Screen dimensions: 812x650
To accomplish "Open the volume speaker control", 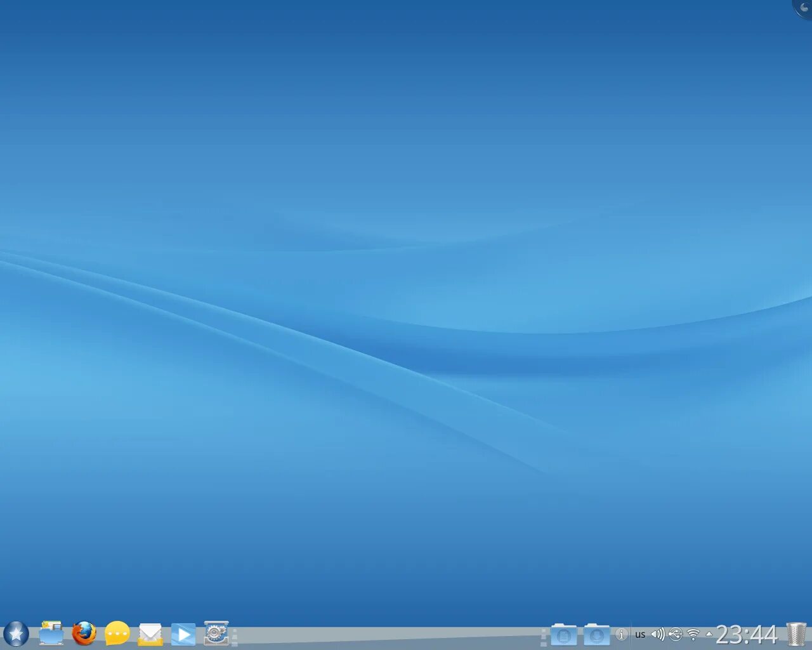I will pyautogui.click(x=658, y=634).
